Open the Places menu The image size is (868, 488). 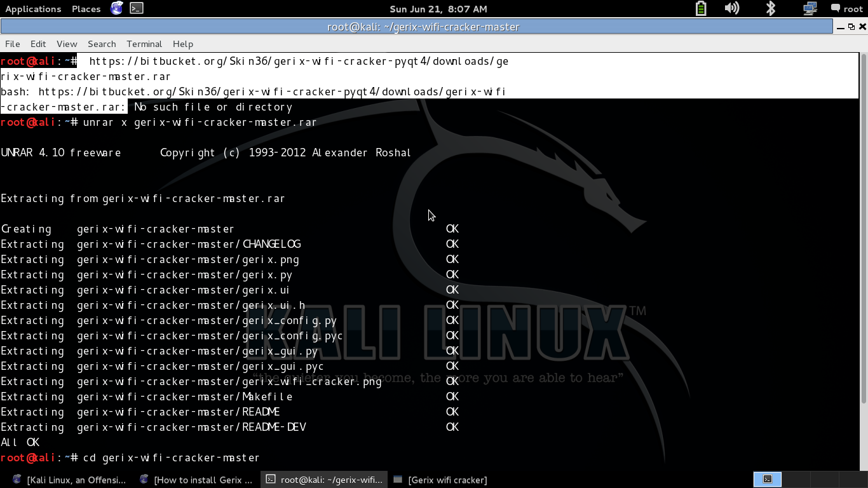[86, 9]
